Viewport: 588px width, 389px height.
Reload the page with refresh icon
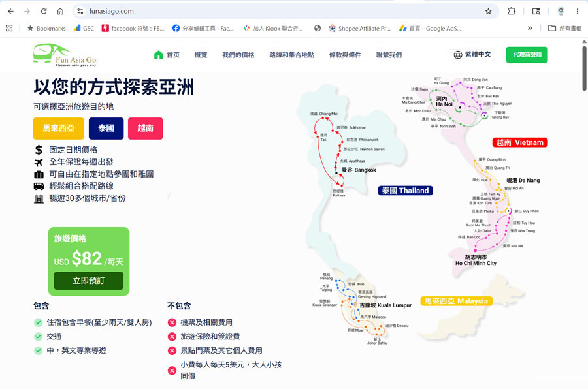tap(44, 11)
